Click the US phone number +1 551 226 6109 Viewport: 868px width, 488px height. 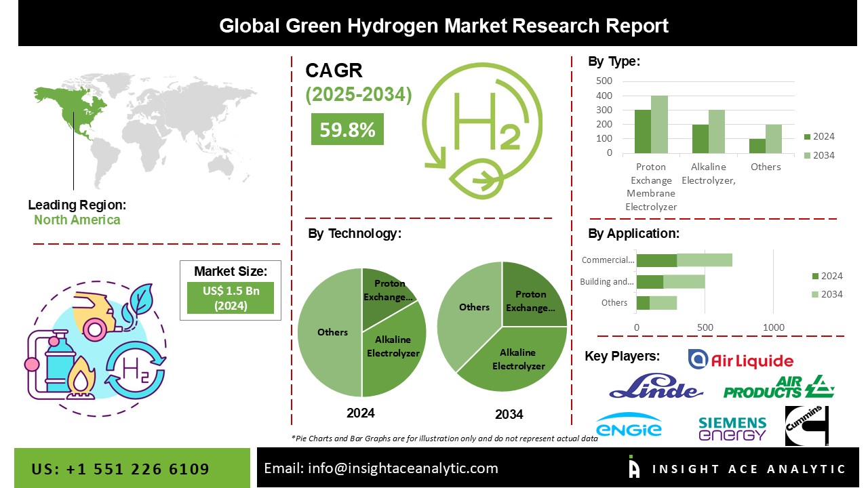[x=119, y=468]
